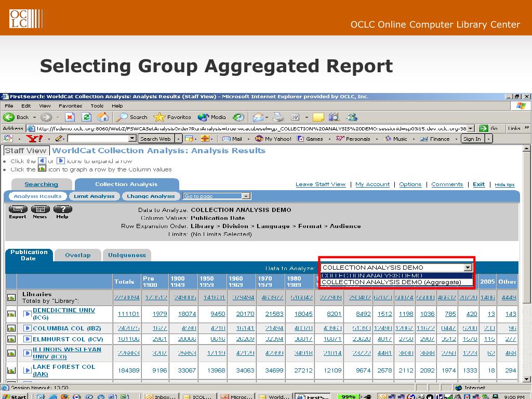The height and width of the screenshot is (399, 532).
Task: Select the Collection Analysis tab
Action: 127,184
